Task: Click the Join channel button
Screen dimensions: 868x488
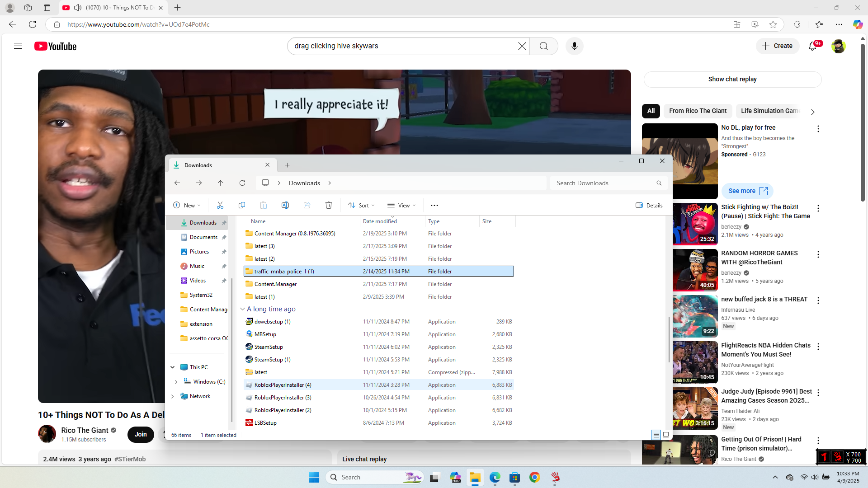Action: 141,434
